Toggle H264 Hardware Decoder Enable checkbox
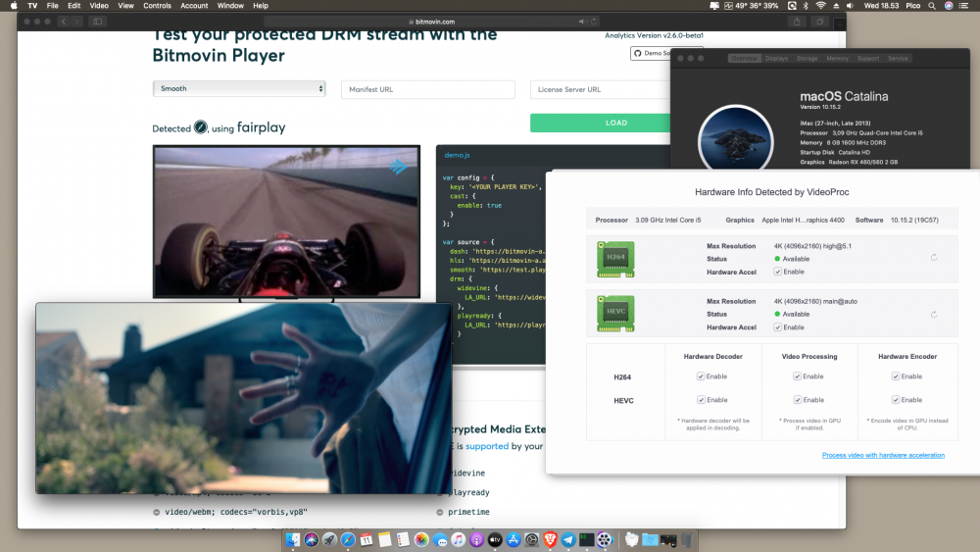The width and height of the screenshot is (980, 552). [x=701, y=376]
